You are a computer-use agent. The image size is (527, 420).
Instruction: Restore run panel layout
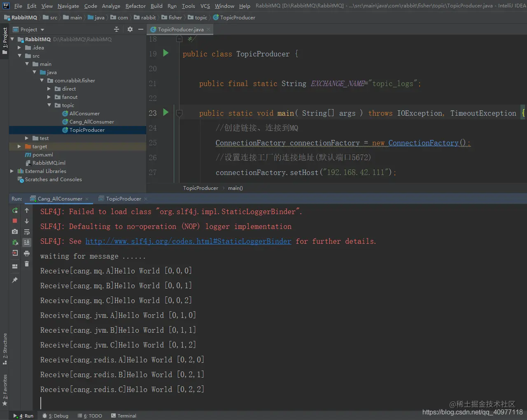15,266
